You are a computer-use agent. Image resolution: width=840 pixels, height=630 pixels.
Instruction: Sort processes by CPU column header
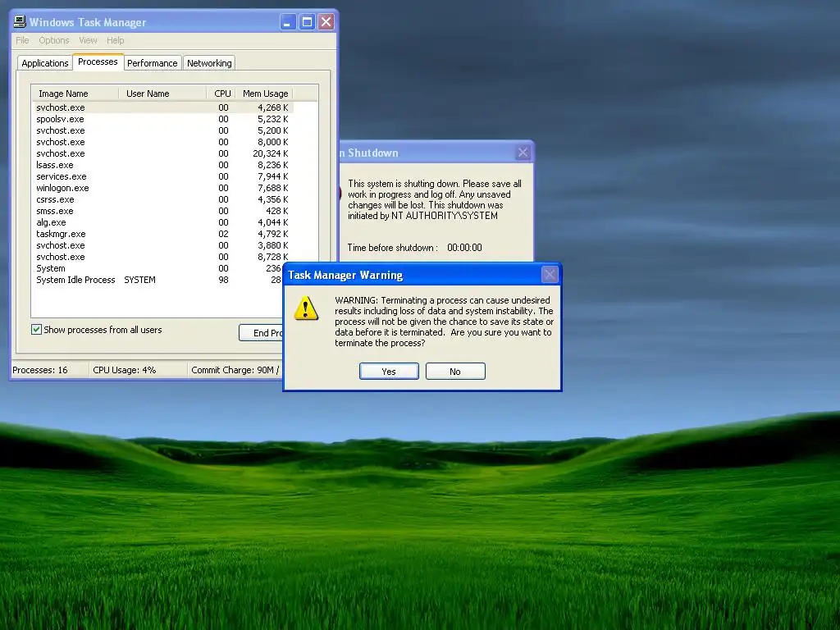221,94
